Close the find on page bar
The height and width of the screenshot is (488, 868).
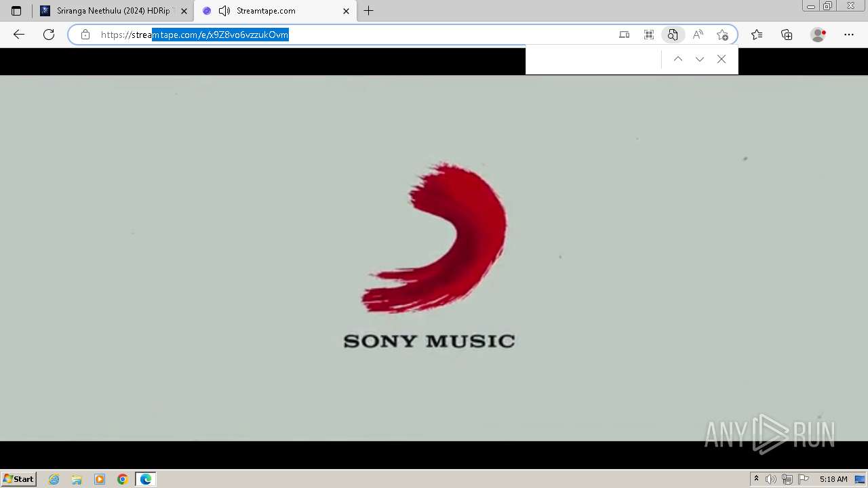click(722, 60)
